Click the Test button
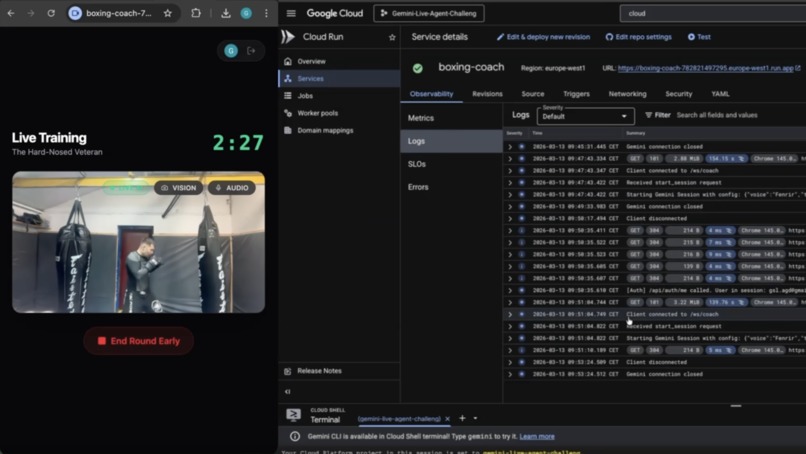The image size is (806, 454). pos(699,37)
